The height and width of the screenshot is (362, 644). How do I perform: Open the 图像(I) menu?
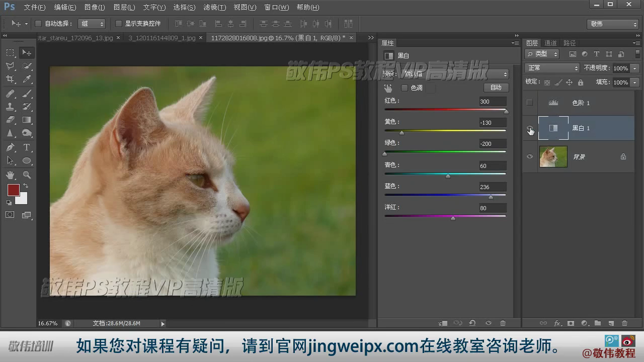95,8
